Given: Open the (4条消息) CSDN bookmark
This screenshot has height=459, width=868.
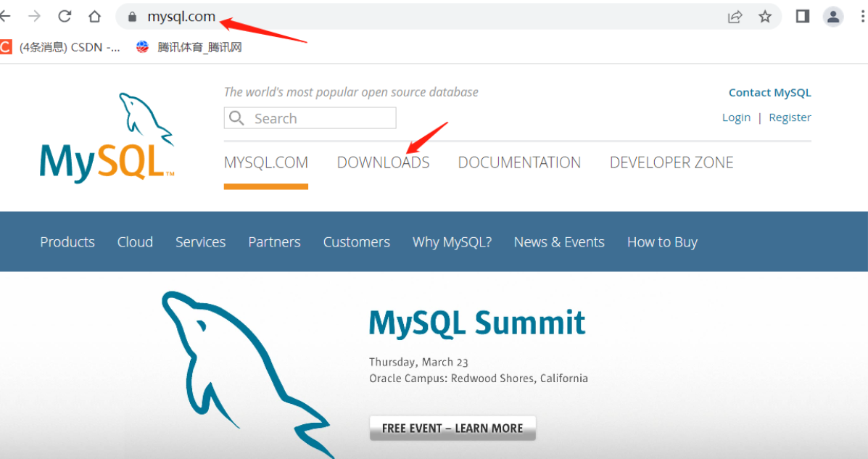Looking at the screenshot, I should point(60,47).
